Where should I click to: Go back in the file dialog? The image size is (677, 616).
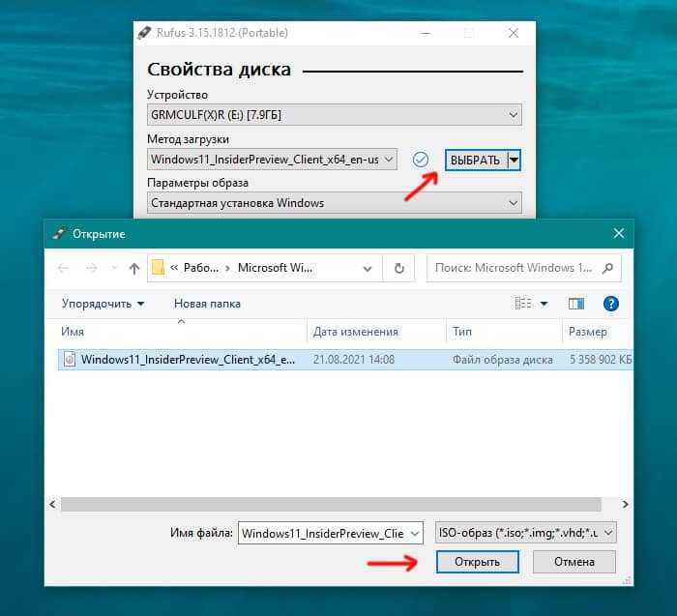click(x=64, y=268)
